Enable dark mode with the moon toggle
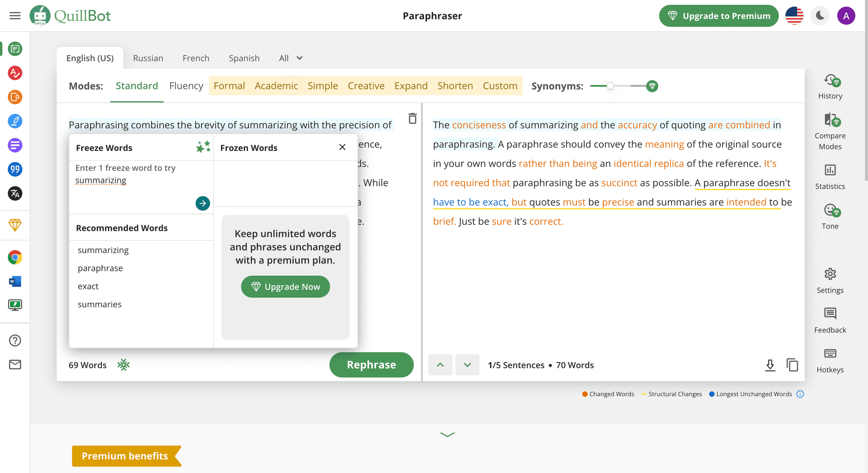This screenshot has height=473, width=868. point(820,16)
